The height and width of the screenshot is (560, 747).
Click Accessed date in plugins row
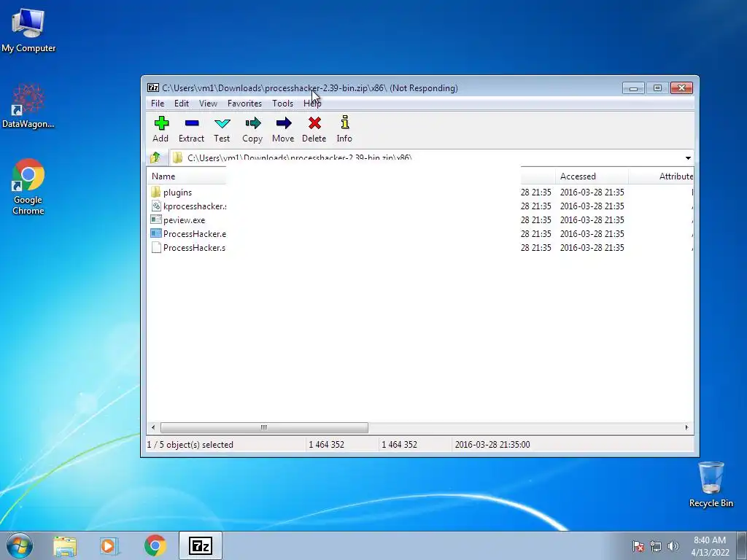click(x=592, y=192)
